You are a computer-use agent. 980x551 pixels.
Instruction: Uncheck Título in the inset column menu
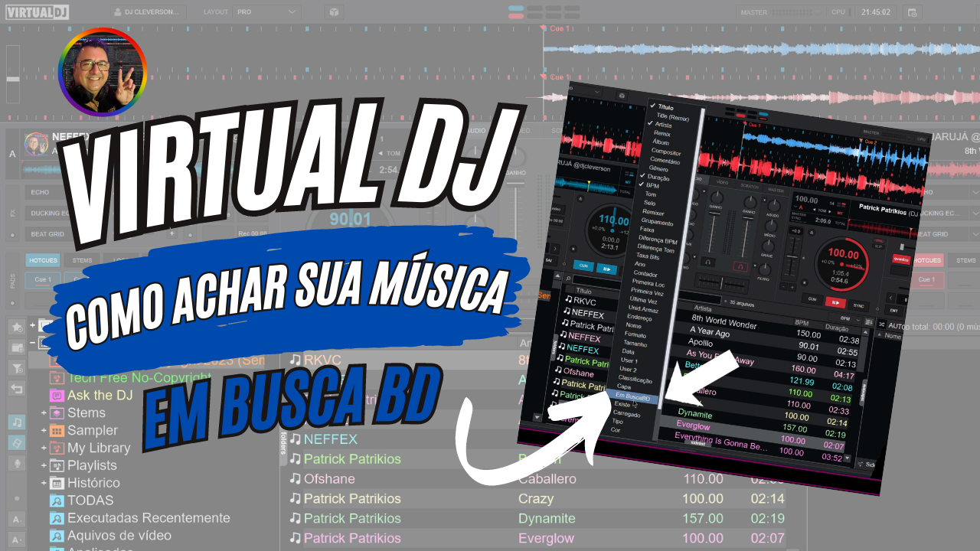(665, 108)
